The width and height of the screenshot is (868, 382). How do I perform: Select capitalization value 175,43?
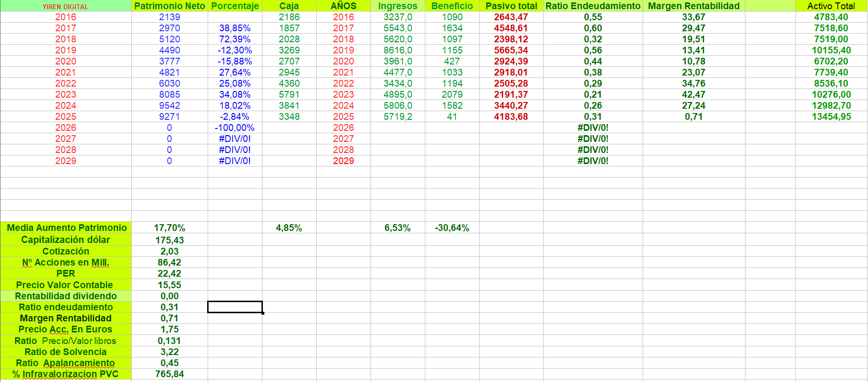170,240
